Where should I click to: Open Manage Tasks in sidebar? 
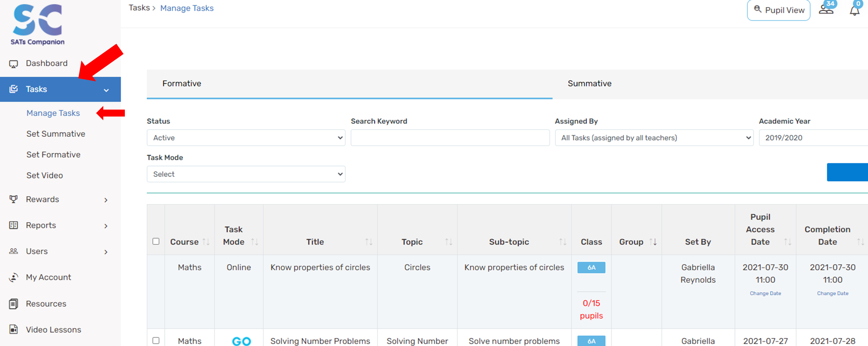coord(53,113)
